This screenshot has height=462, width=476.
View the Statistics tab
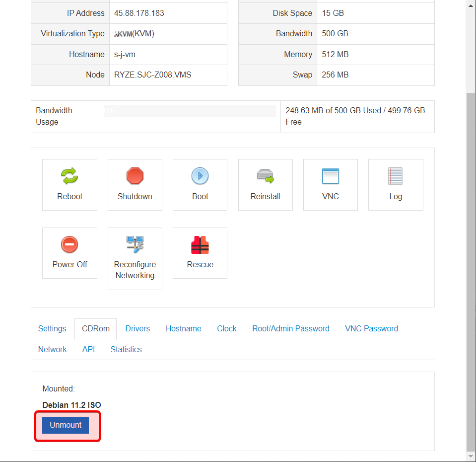click(x=126, y=350)
